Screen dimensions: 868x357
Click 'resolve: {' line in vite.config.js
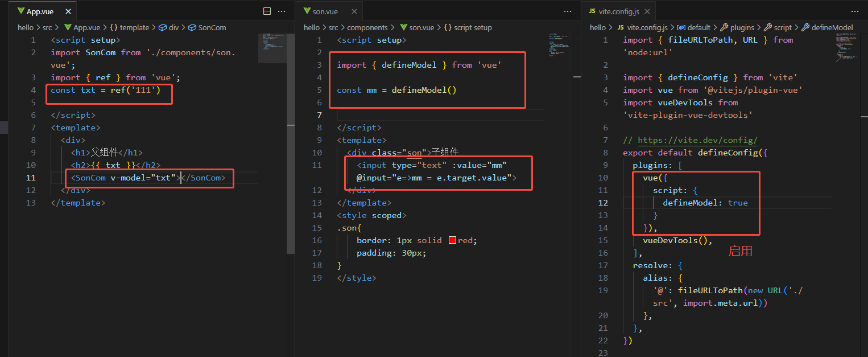(658, 265)
